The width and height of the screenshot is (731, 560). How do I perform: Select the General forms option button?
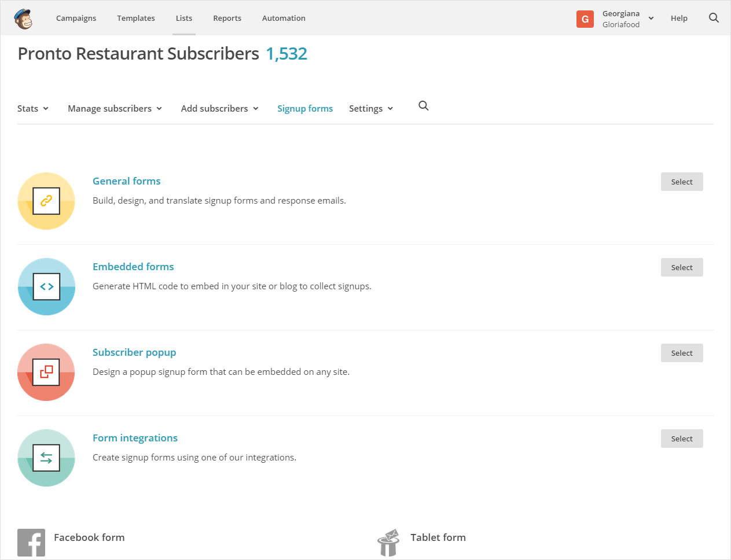point(682,182)
